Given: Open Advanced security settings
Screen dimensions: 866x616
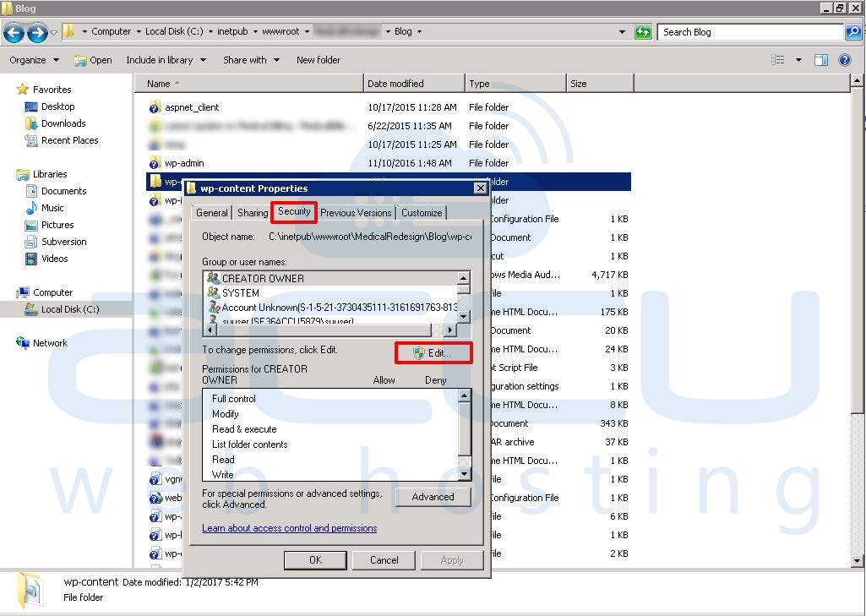Looking at the screenshot, I should tap(433, 497).
